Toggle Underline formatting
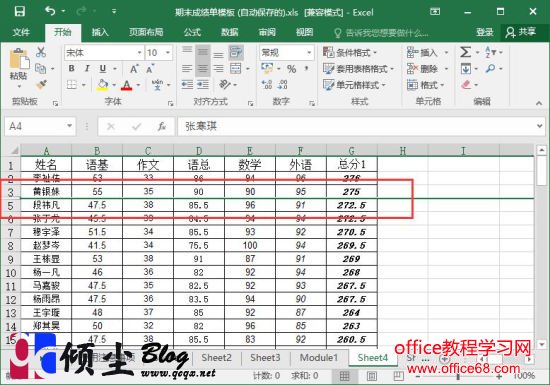Image resolution: width=550 pixels, height=385 pixels. tap(102, 68)
